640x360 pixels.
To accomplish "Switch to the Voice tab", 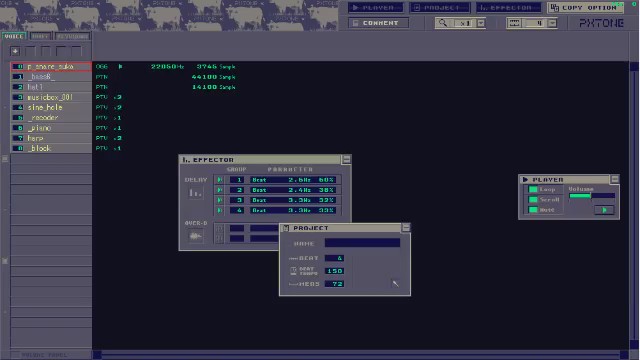I will pyautogui.click(x=14, y=36).
